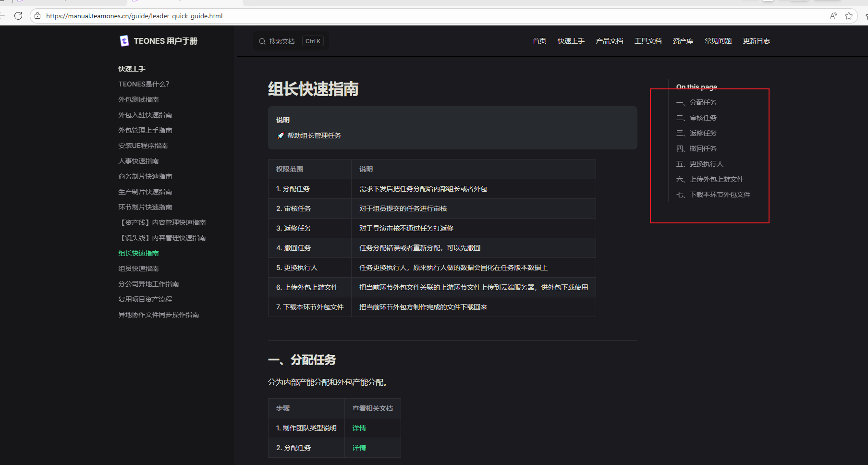Open the 常见问题 nav item

718,41
